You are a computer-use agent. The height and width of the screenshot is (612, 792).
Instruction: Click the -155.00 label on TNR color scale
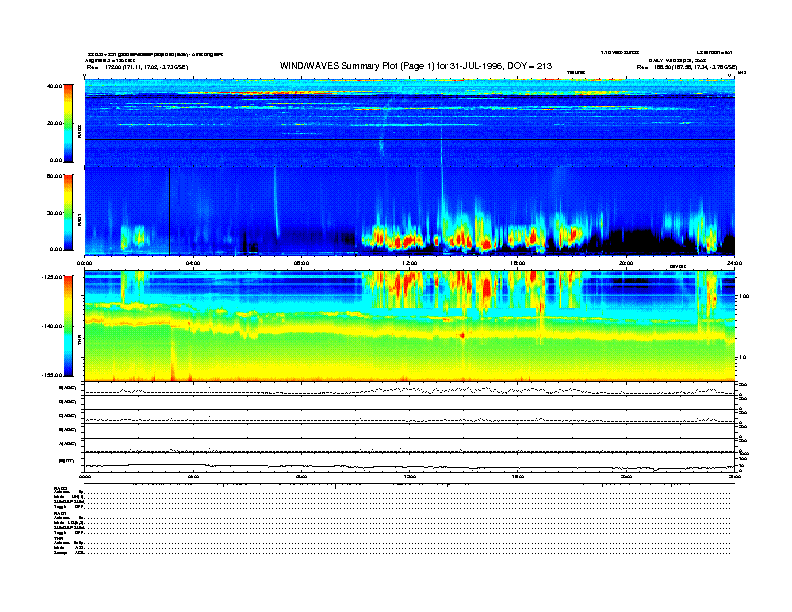[52, 375]
